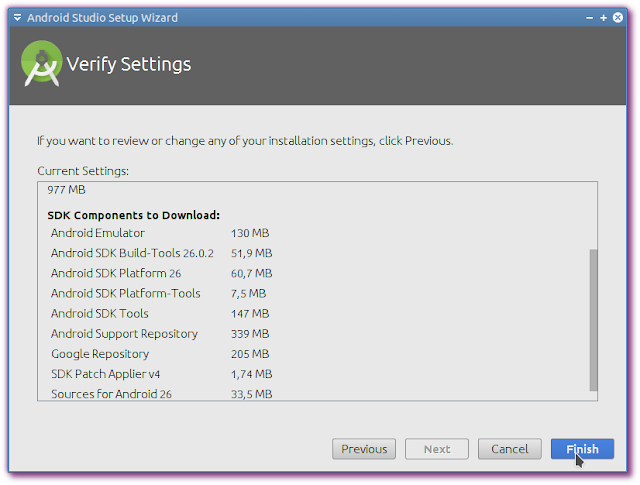Screen dimensions: 640x485
Task: Click the Current Settings vertical scrollbar thumb
Action: (x=593, y=320)
